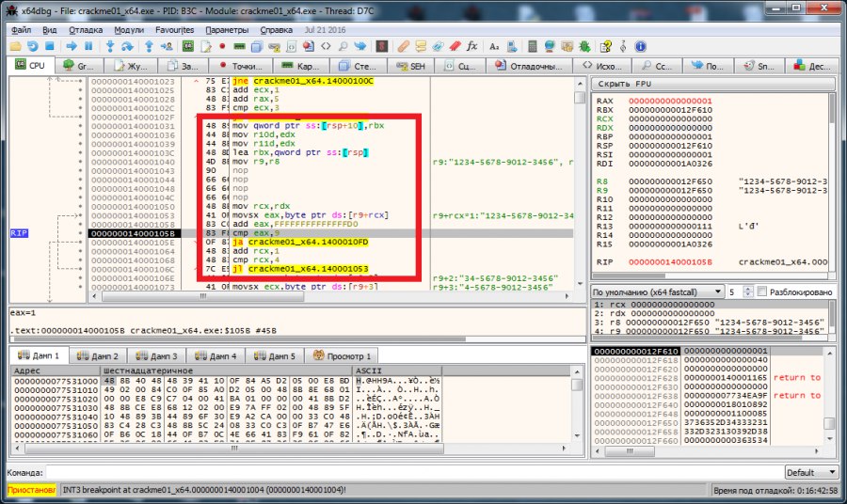
Task: Click the fx functions toolbar icon
Action: [471, 46]
